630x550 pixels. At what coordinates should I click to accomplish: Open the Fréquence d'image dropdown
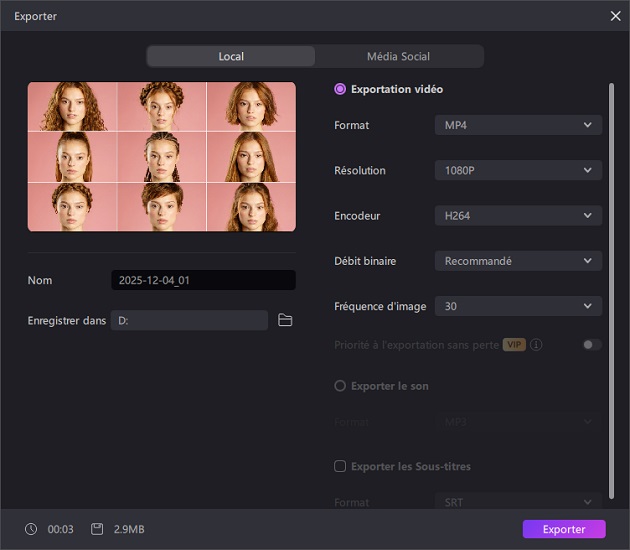point(518,306)
